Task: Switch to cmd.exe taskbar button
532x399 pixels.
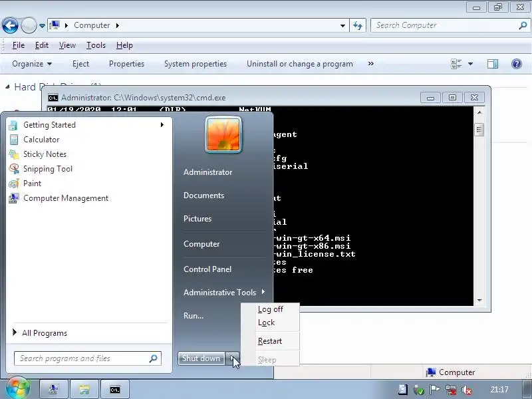Action: [115, 389]
